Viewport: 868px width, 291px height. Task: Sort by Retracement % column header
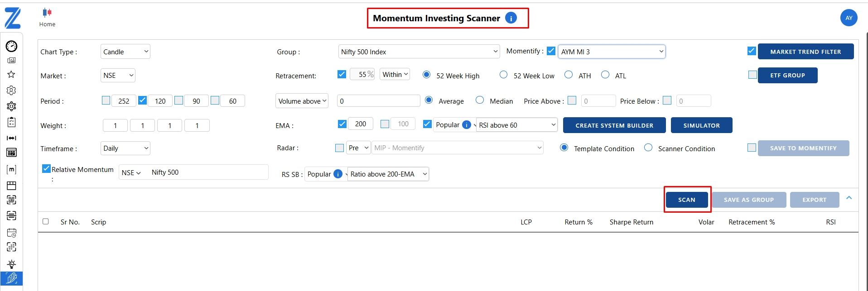tap(752, 222)
